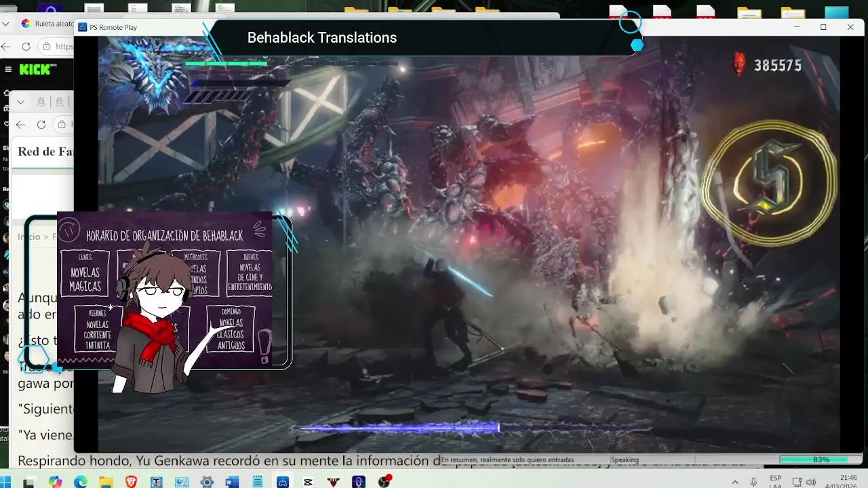Switch to the Ruleta aleato tab
868x488 pixels.
point(46,23)
